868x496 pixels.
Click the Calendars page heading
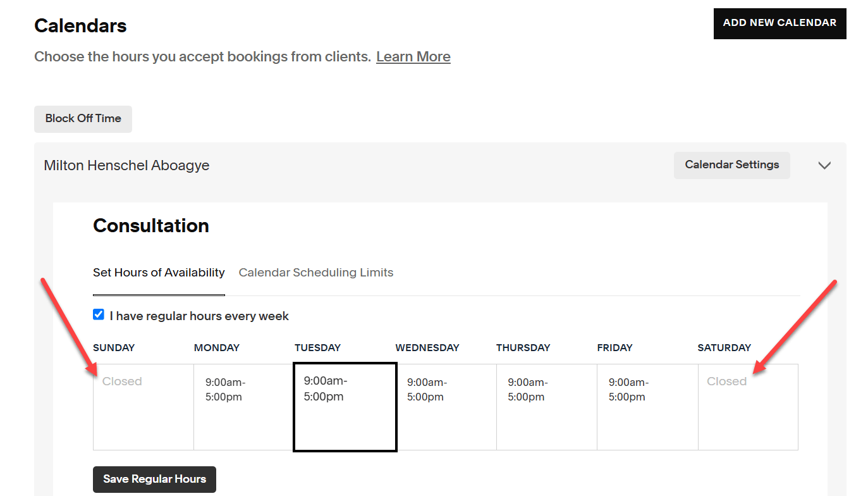(80, 25)
